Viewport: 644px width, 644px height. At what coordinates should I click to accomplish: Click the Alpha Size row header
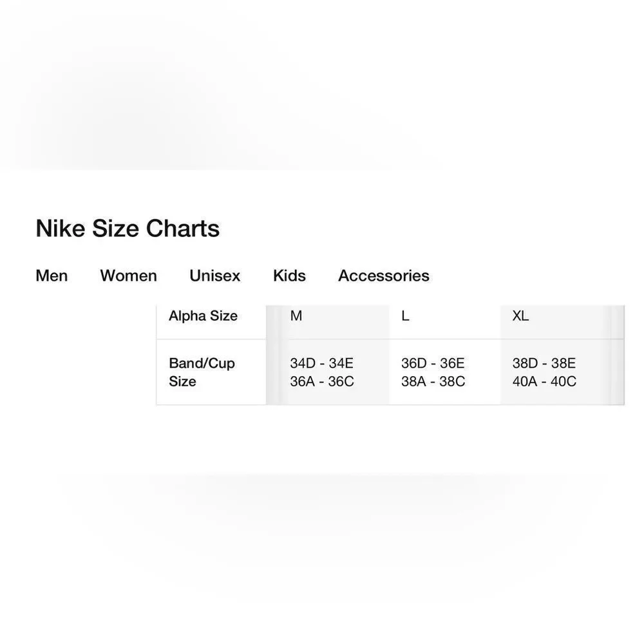[x=204, y=316]
